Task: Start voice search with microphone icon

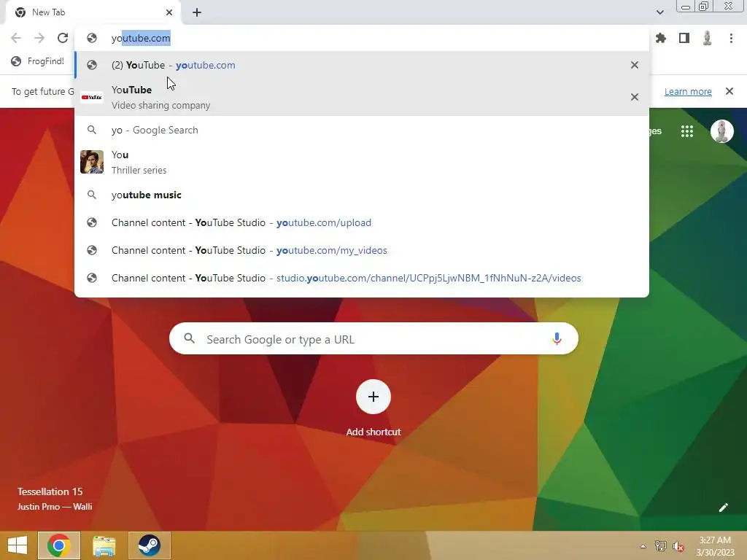Action: point(557,338)
